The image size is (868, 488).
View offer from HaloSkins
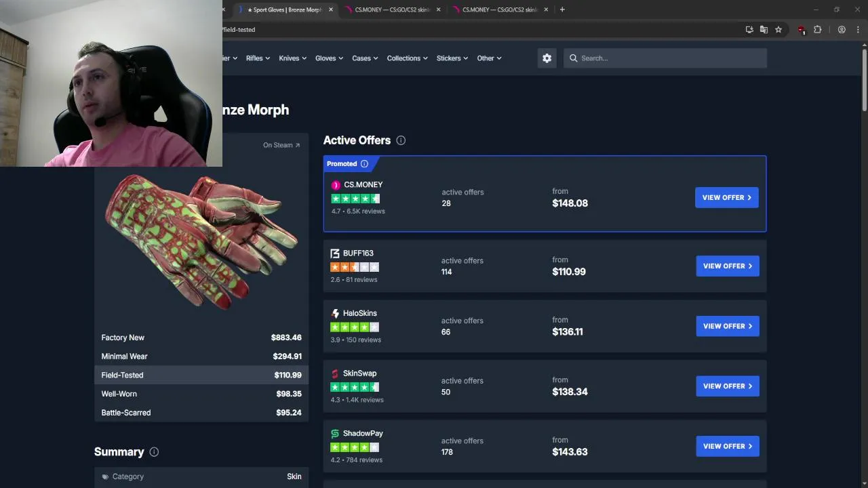[728, 326]
